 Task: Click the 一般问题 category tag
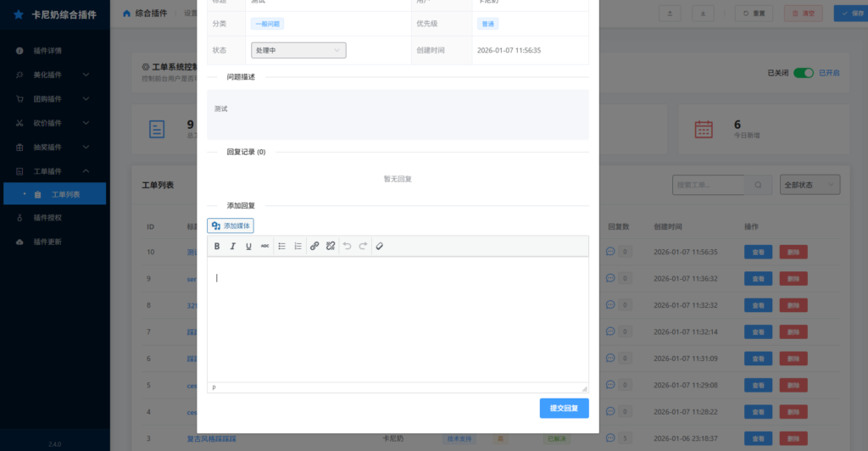(x=267, y=24)
